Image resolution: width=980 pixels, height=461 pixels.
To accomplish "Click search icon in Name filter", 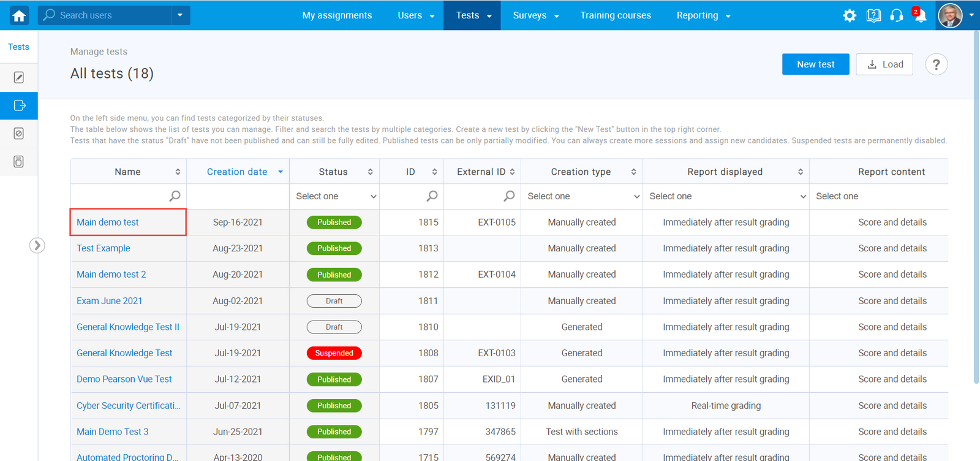I will (x=175, y=196).
